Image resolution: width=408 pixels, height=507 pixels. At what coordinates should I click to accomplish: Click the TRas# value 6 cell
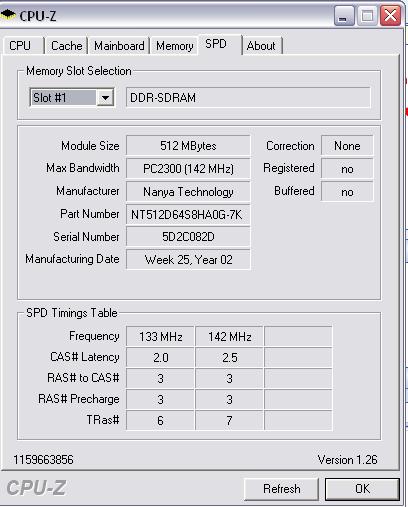160,421
